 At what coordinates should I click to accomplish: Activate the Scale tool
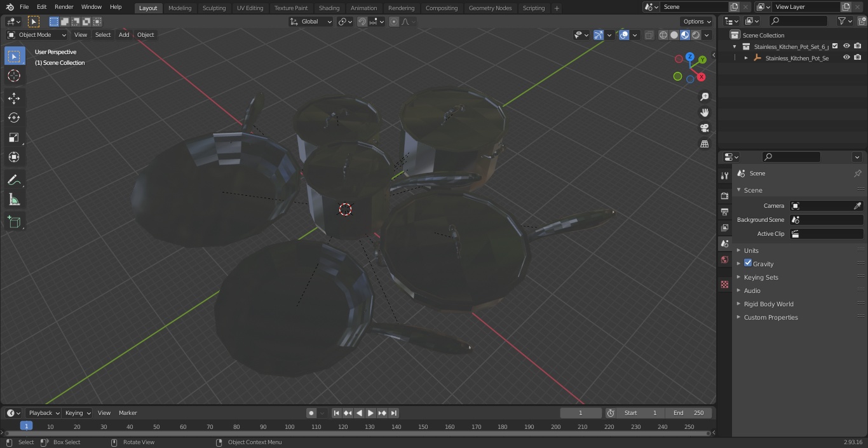coord(14,137)
